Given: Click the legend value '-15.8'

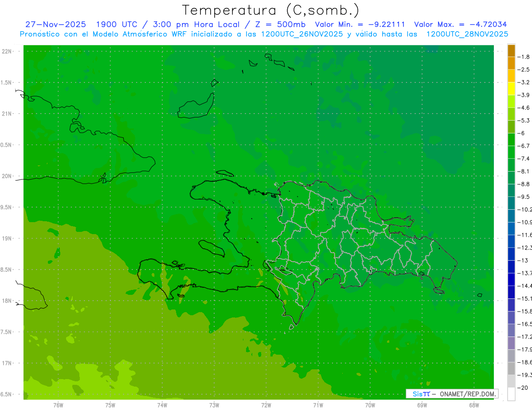Looking at the screenshot, I should [524, 311].
